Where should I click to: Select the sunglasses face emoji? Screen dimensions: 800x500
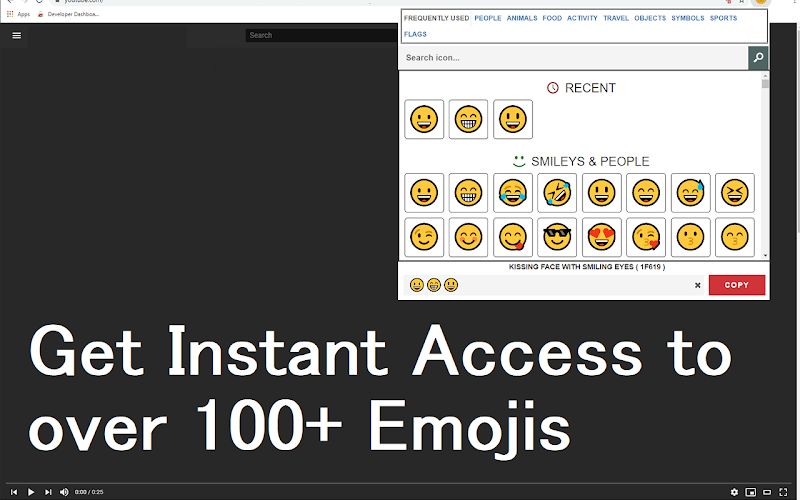[x=557, y=237]
